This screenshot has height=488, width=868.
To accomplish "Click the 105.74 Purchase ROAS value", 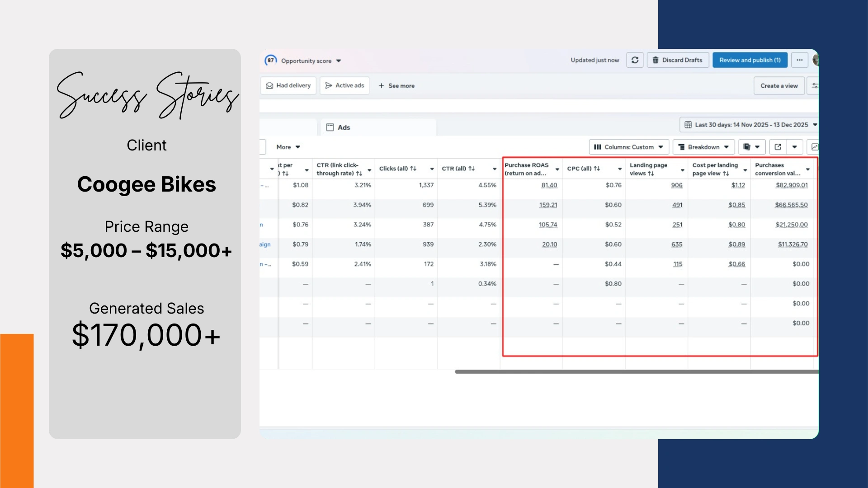I will tap(548, 225).
